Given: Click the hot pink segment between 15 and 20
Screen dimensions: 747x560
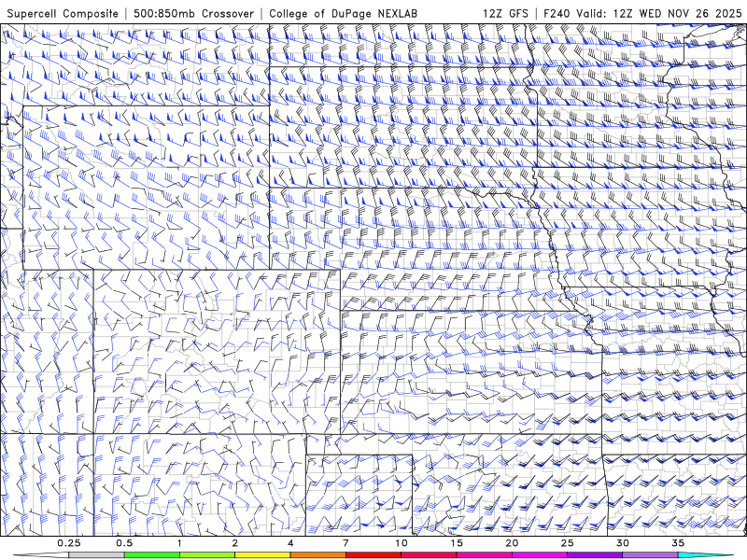Looking at the screenshot, I should tap(484, 555).
